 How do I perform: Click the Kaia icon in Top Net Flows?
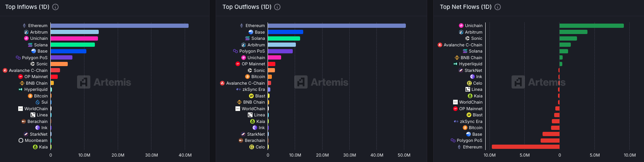coord(470,96)
